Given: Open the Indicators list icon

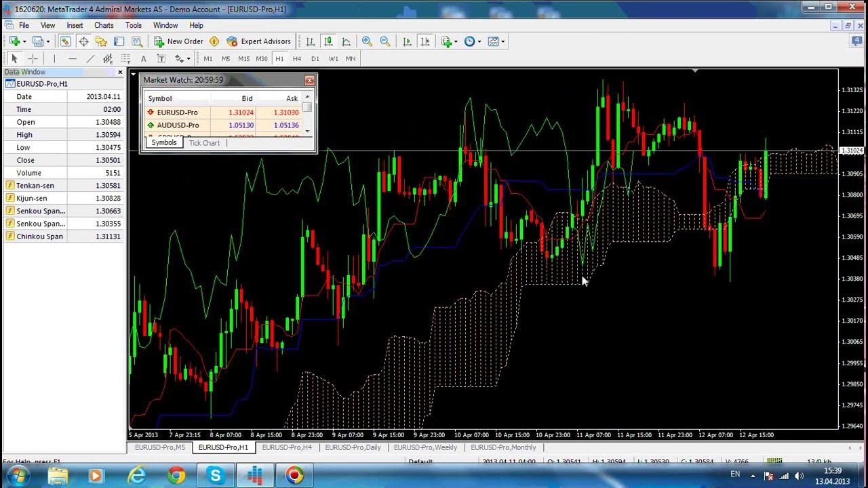Looking at the screenshot, I should [x=447, y=41].
